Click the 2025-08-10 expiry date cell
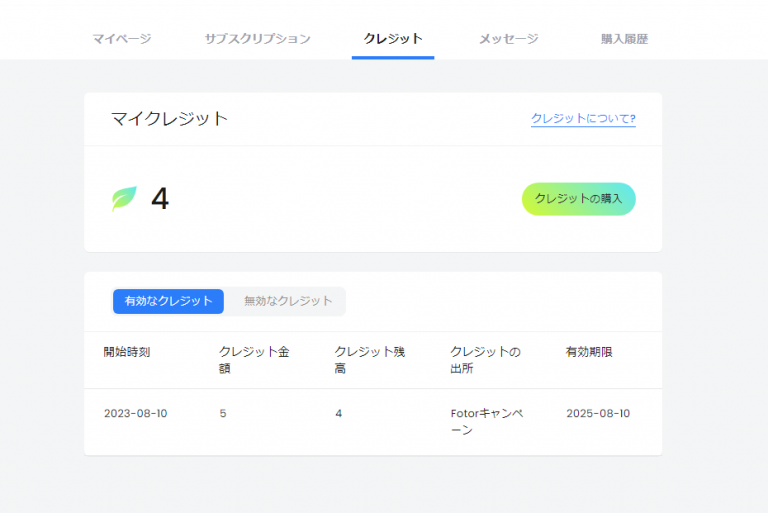 tap(598, 414)
